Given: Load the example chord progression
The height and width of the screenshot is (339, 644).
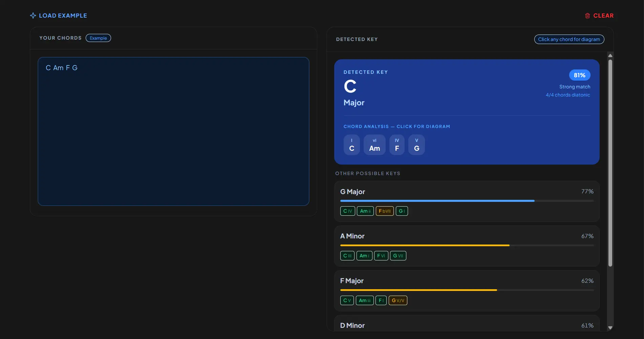Looking at the screenshot, I should point(59,16).
